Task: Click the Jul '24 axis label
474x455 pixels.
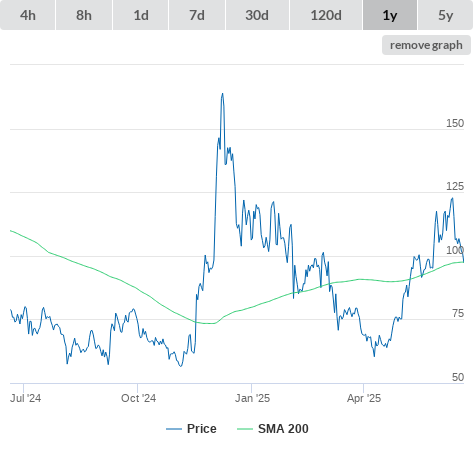Action: 25,398
